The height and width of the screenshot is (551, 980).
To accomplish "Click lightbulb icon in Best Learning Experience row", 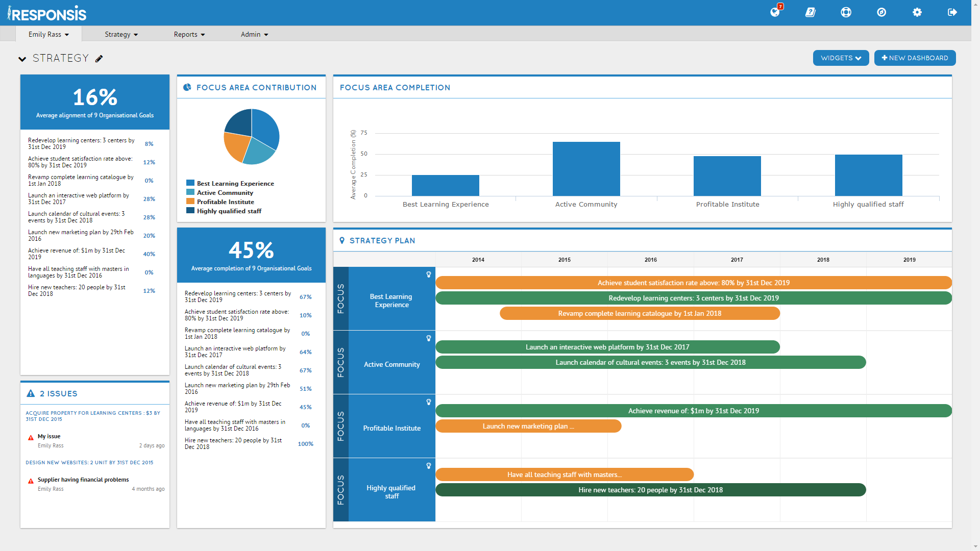I will tap(429, 274).
